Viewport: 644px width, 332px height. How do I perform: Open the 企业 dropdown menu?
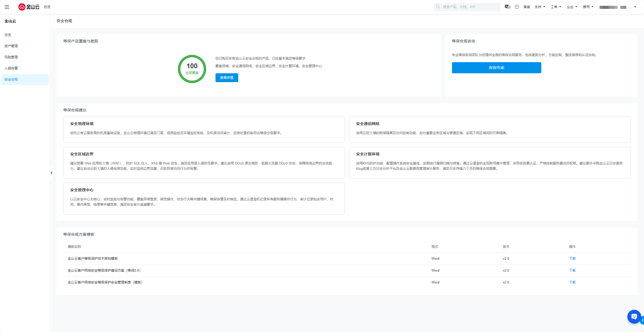tap(572, 7)
